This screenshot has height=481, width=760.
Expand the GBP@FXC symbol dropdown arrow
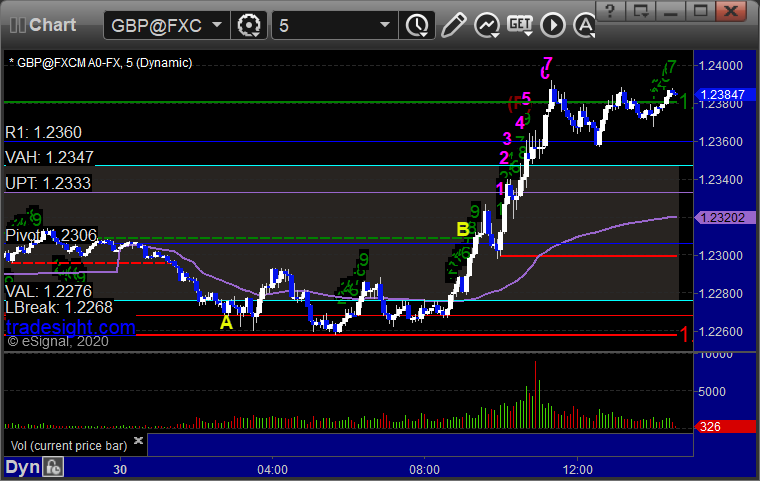(217, 24)
